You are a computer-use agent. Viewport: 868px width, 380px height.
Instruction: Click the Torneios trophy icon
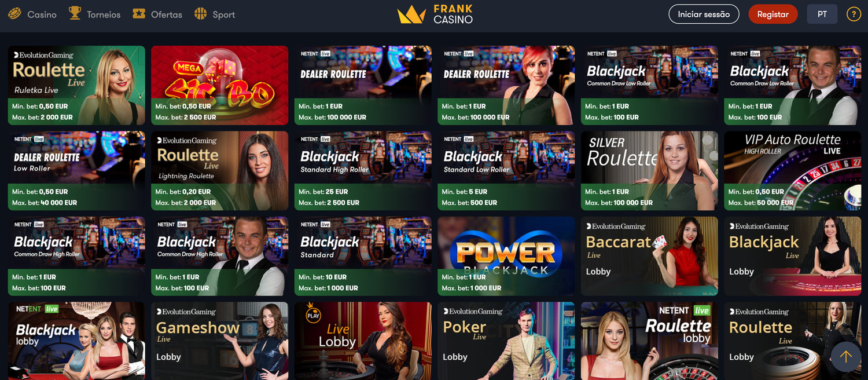click(75, 13)
